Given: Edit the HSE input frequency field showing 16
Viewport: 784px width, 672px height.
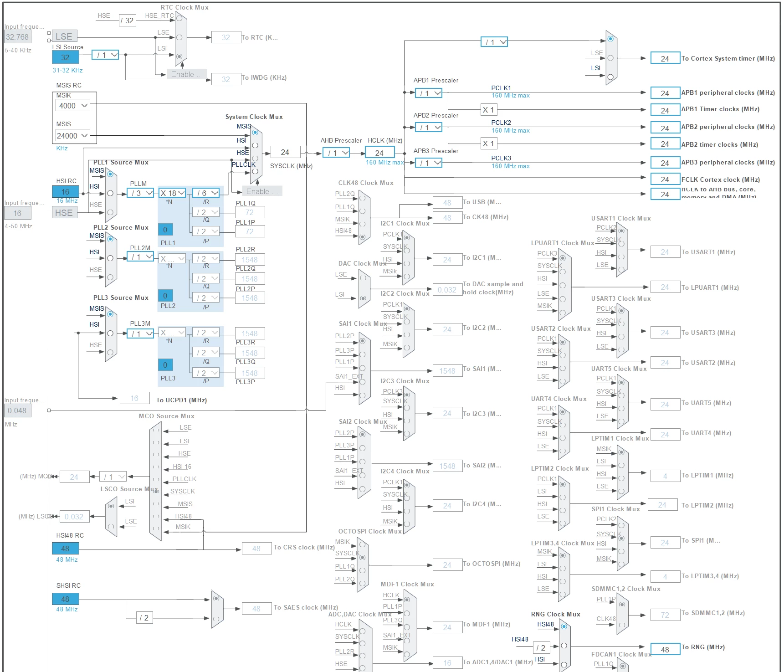Looking at the screenshot, I should tap(18, 213).
